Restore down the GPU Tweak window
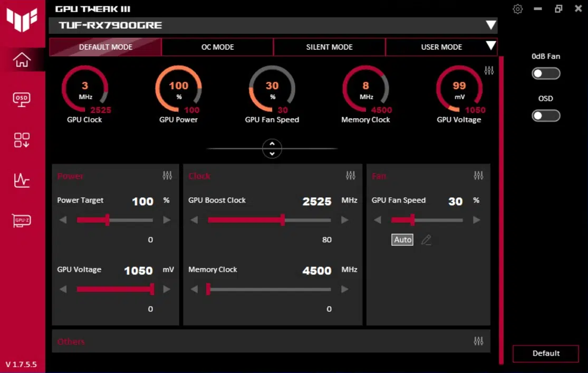 coord(558,8)
